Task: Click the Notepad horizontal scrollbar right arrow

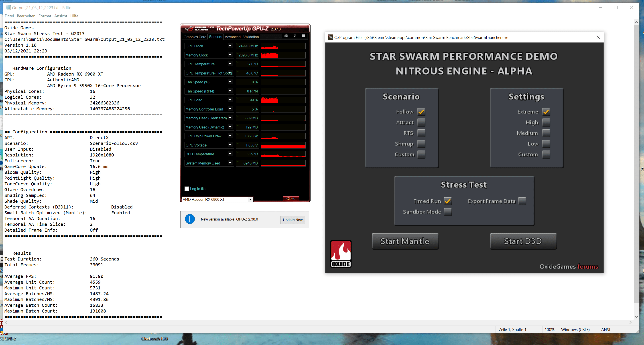Action: [630, 323]
